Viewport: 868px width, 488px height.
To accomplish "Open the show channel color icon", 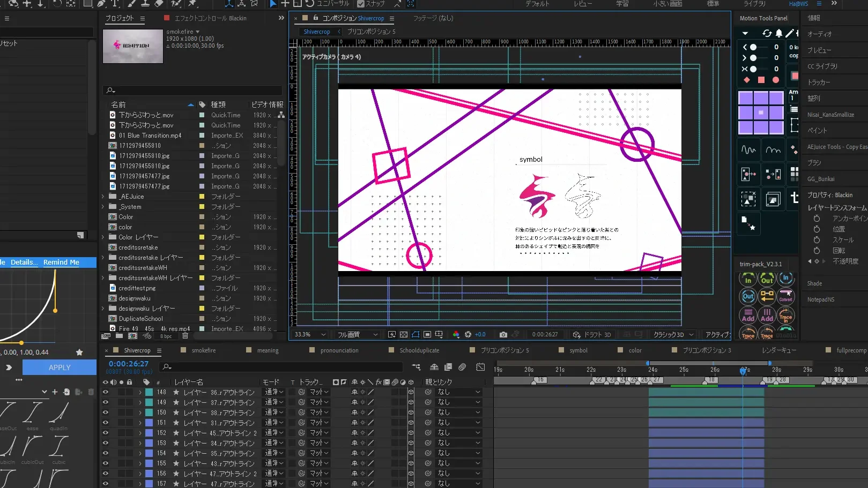I will (x=456, y=334).
